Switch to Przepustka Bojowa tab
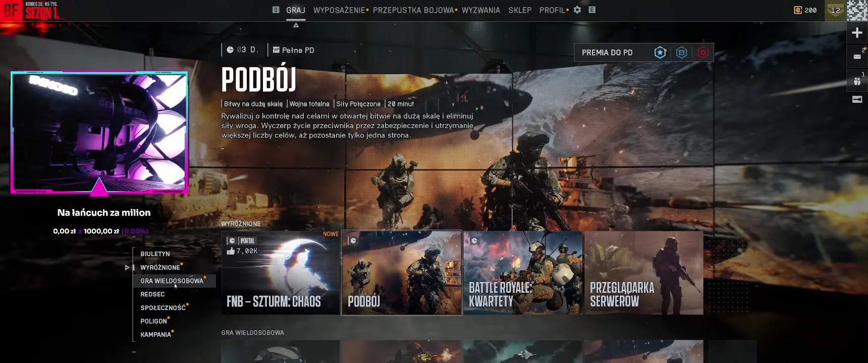 (413, 10)
